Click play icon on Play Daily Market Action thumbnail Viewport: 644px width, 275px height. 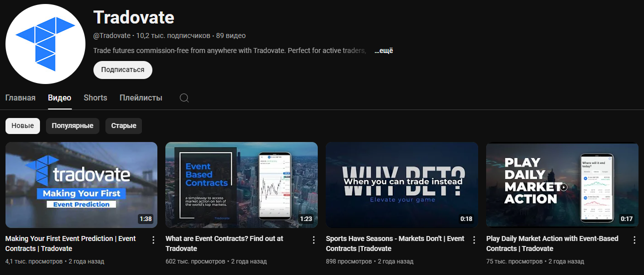point(564,187)
